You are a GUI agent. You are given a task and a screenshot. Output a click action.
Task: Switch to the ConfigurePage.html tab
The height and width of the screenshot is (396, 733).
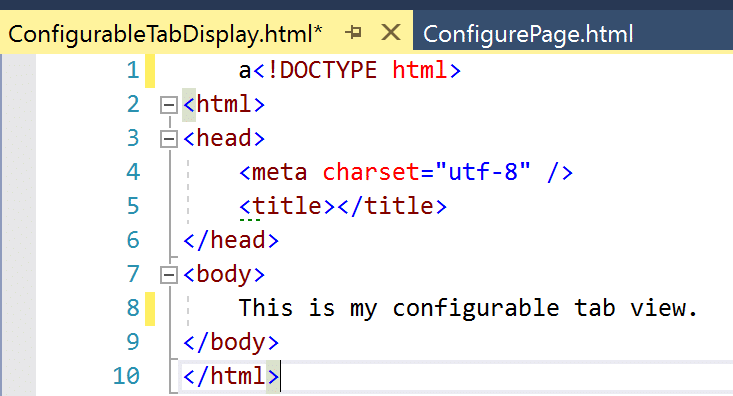[x=528, y=34]
